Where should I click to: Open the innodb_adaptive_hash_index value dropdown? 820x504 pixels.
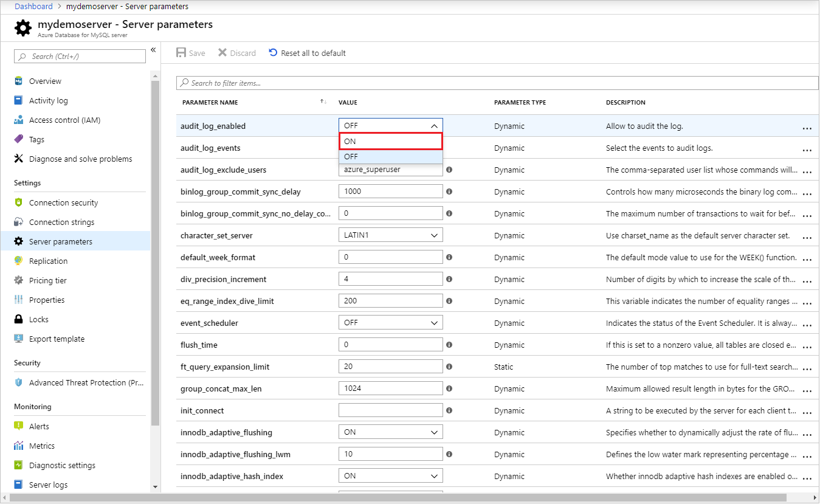pos(391,476)
